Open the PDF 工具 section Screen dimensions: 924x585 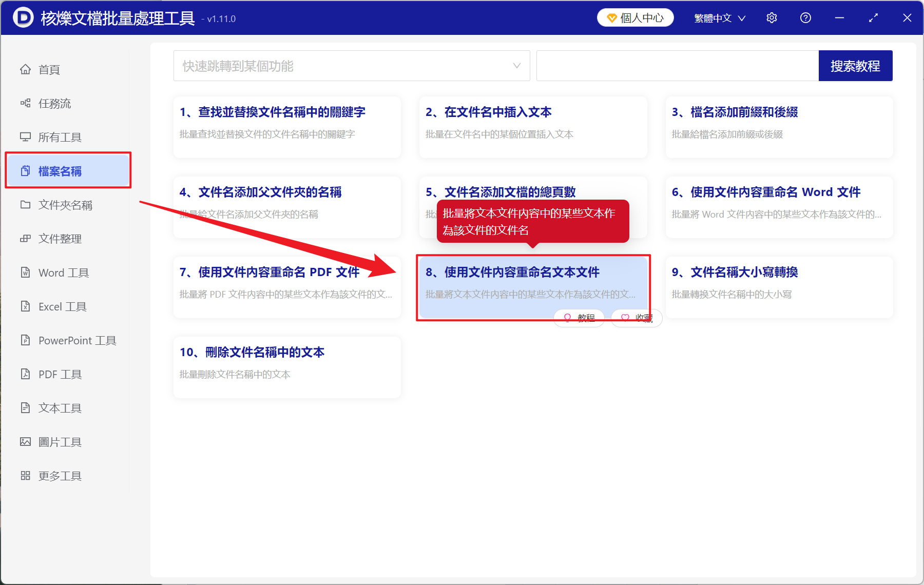(59, 374)
